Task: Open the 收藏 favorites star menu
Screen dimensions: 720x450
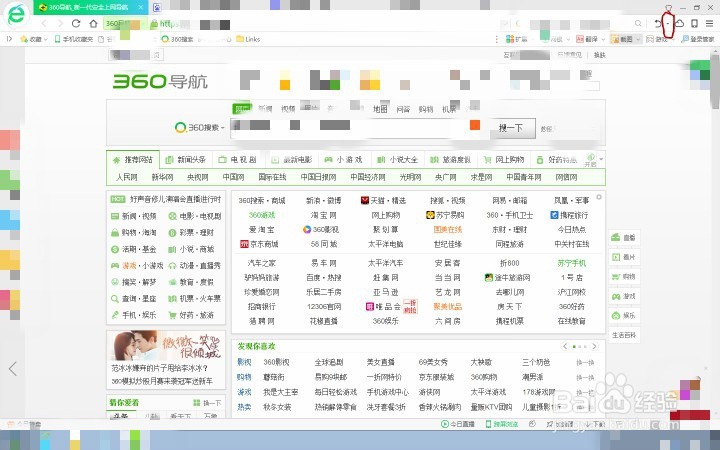Action: [34, 39]
